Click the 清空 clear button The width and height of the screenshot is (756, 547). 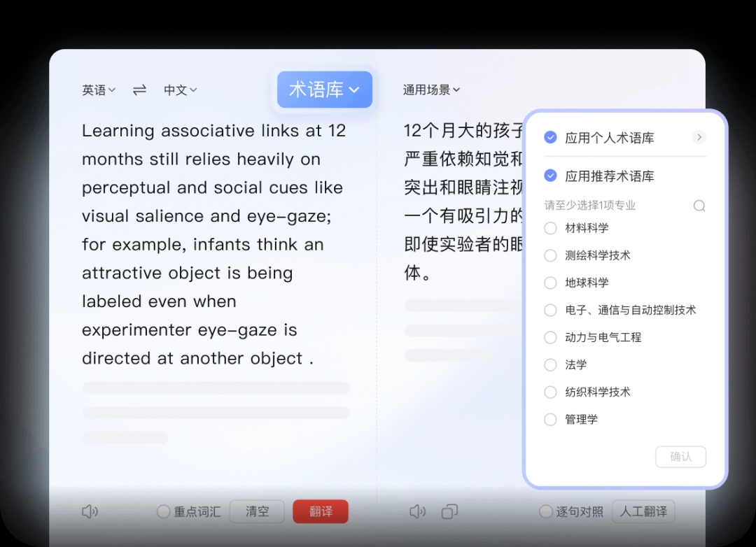[x=257, y=511]
